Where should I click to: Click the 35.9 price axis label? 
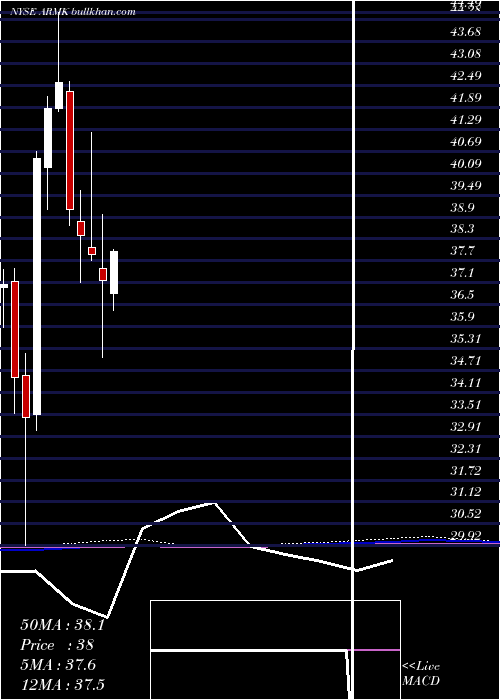(462, 317)
